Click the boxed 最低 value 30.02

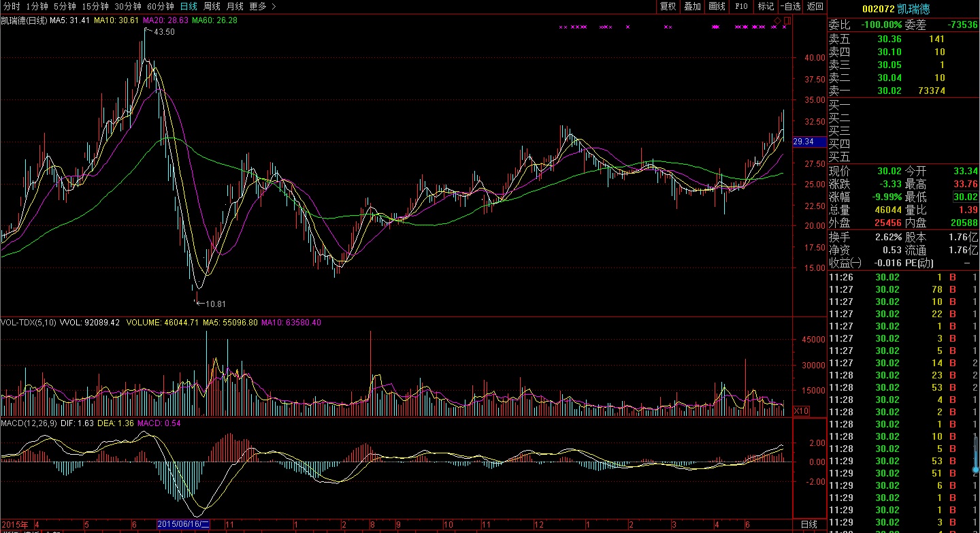pos(965,197)
